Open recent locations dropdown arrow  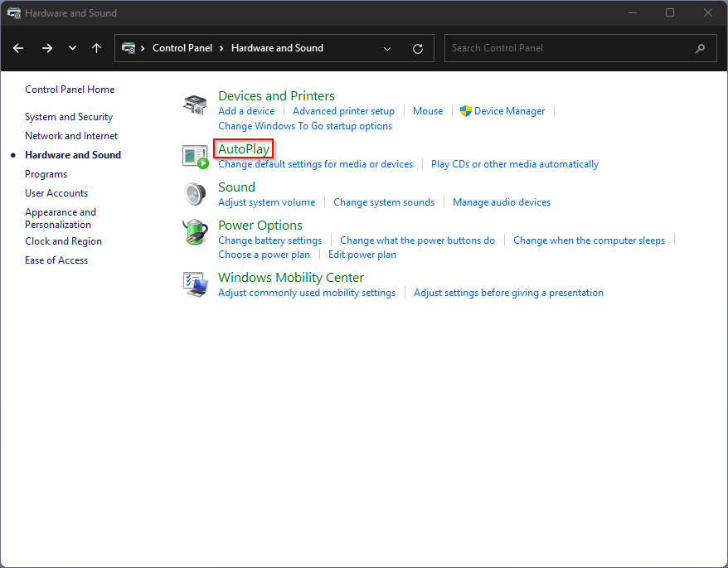point(72,48)
